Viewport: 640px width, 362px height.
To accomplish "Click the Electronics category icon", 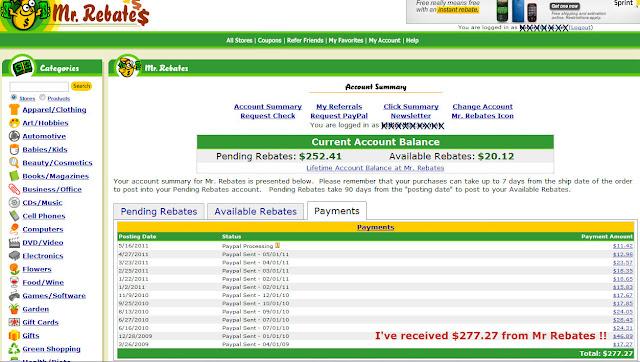I will (x=14, y=255).
